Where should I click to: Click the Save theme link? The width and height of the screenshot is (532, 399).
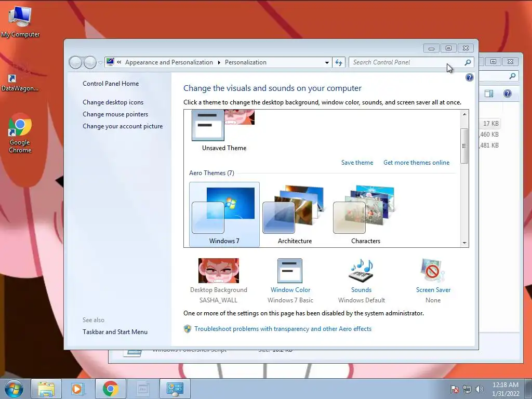point(357,163)
